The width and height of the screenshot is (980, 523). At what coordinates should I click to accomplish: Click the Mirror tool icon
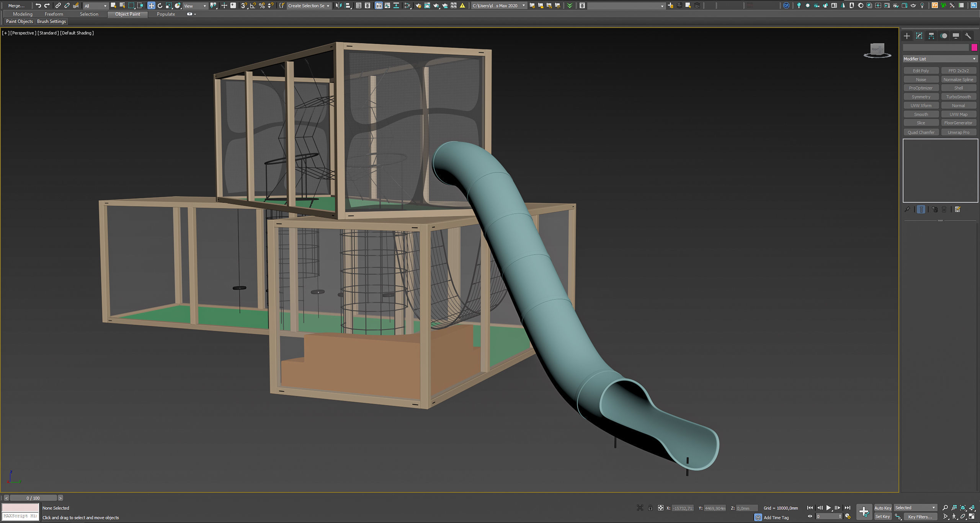click(338, 5)
